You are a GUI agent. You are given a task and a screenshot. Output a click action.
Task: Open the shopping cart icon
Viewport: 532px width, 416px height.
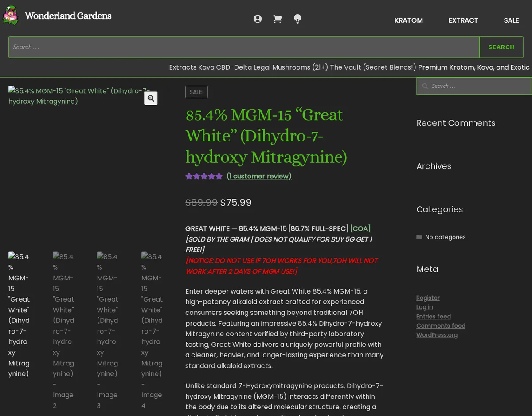click(278, 19)
